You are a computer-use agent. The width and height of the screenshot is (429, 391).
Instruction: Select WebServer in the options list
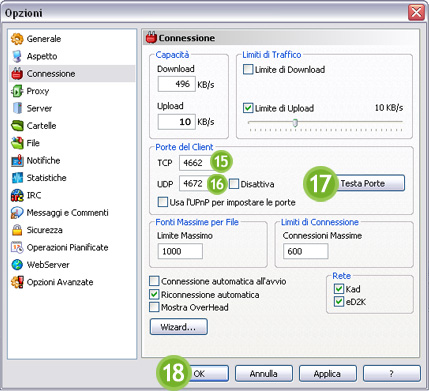(72, 265)
